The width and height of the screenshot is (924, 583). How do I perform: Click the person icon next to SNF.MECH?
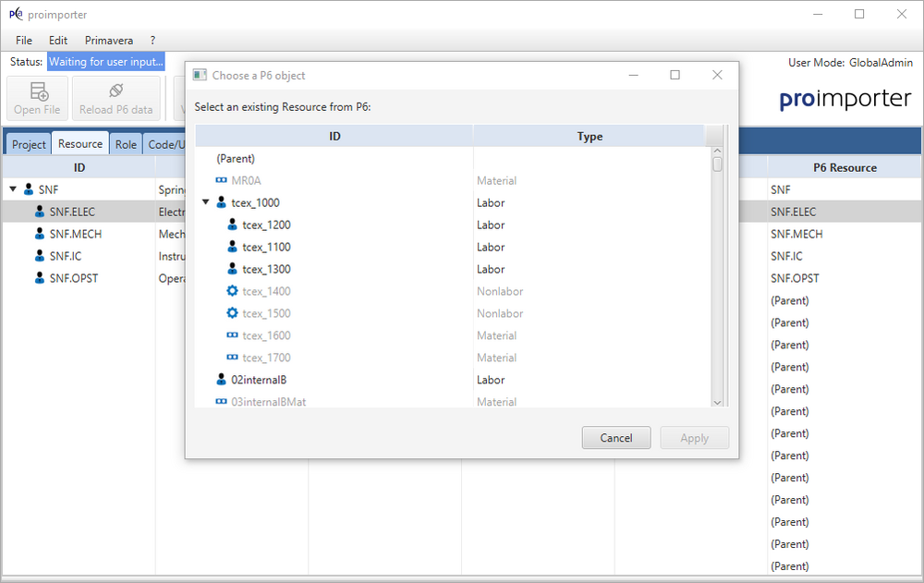[40, 234]
